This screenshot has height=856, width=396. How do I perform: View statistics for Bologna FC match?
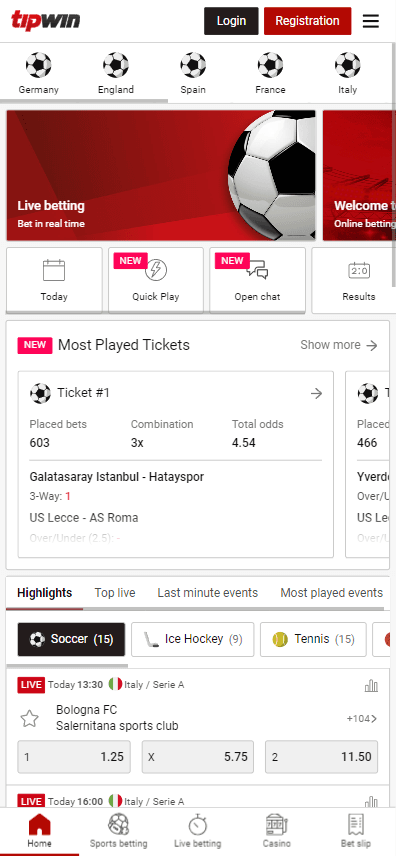[371, 685]
